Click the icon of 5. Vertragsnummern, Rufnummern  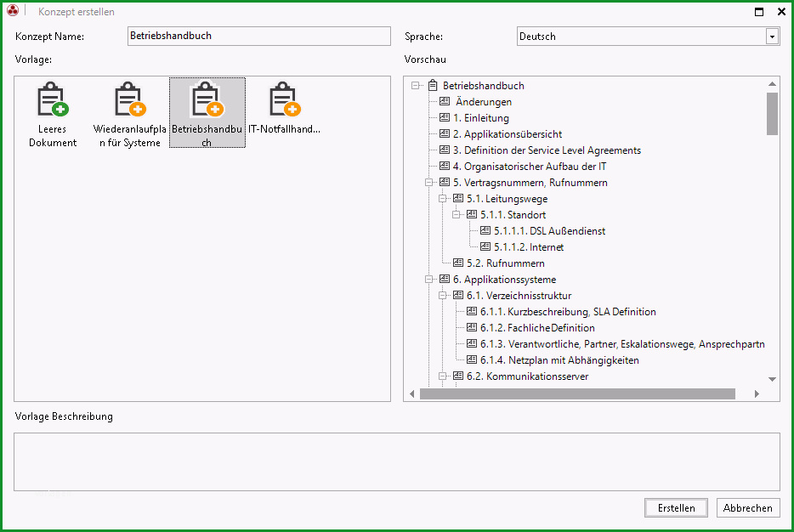coord(445,182)
